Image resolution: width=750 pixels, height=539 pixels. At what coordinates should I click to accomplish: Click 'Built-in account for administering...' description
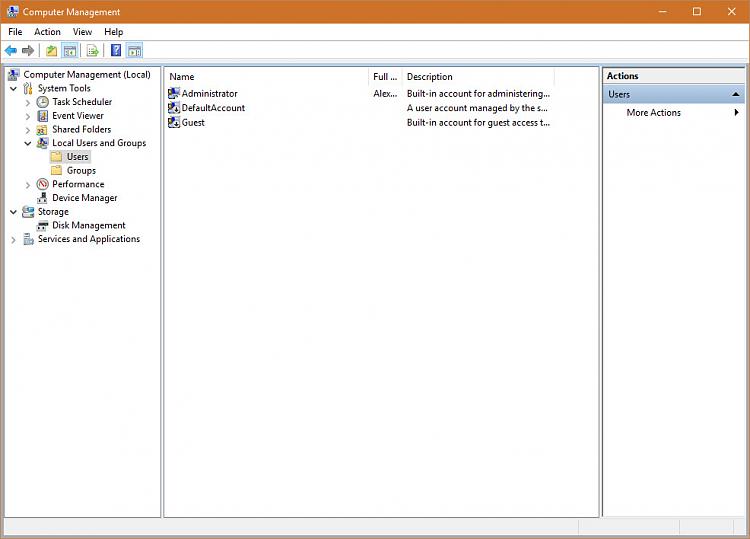(x=478, y=93)
